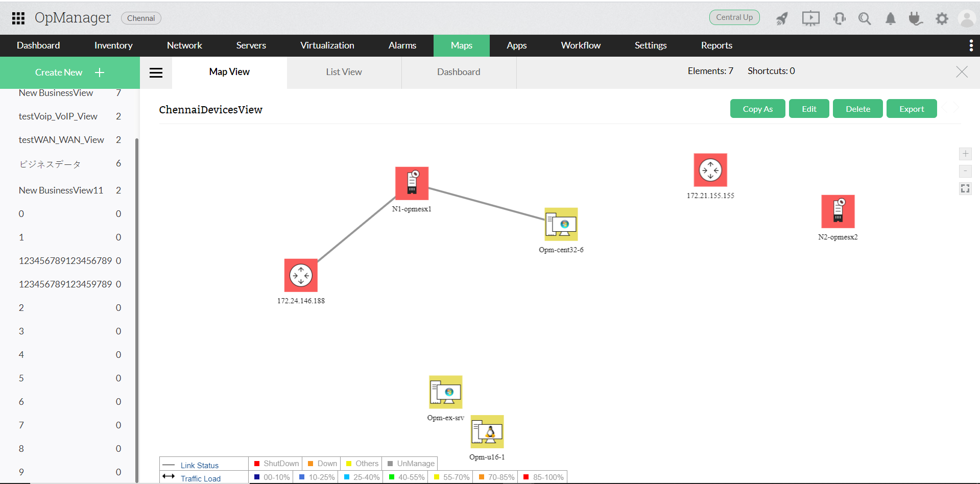The width and height of the screenshot is (980, 484).
Task: Click the ChennaiDevicesView title
Action: (210, 110)
